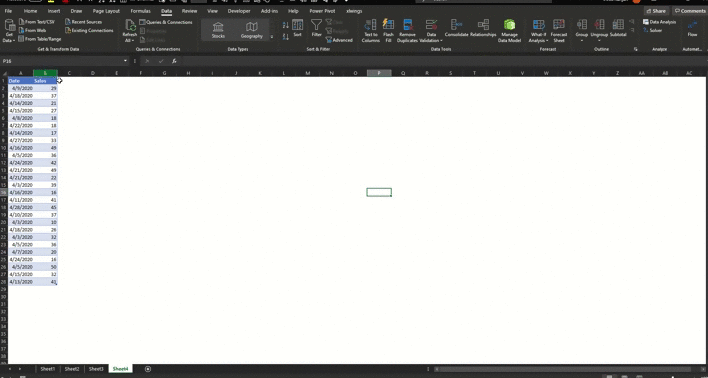Switch to the Insert tab
Viewport: 708px width, 378px height.
click(x=54, y=11)
